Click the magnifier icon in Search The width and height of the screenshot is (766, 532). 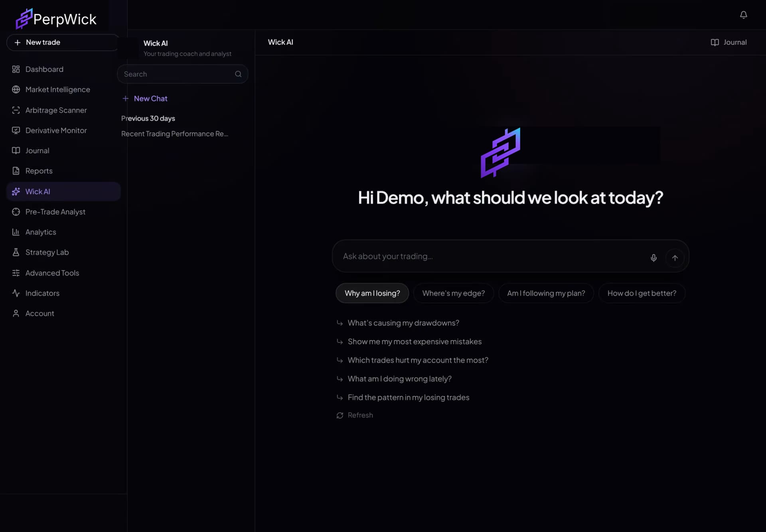238,74
